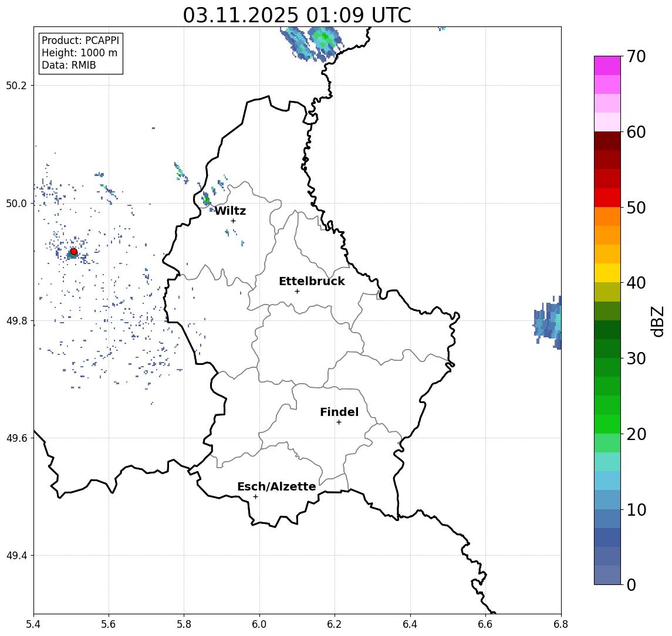
Task: Click the 6.8 longitude tick label
Action: click(x=560, y=624)
